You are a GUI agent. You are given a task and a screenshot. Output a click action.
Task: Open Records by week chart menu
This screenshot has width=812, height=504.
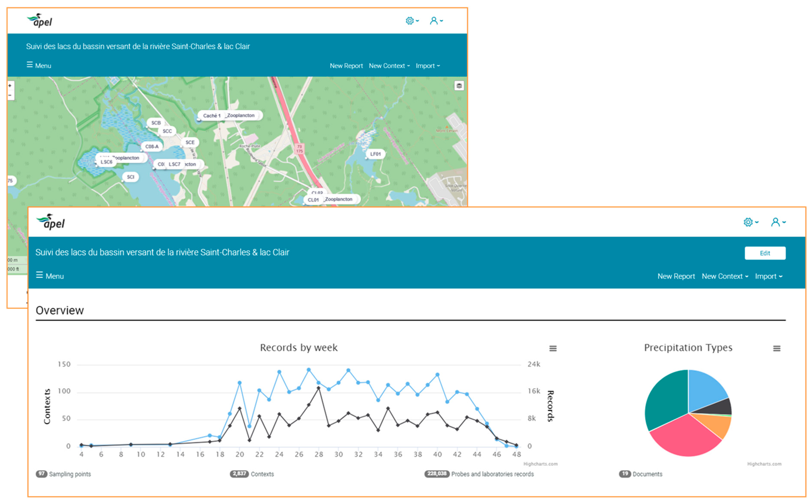click(553, 349)
